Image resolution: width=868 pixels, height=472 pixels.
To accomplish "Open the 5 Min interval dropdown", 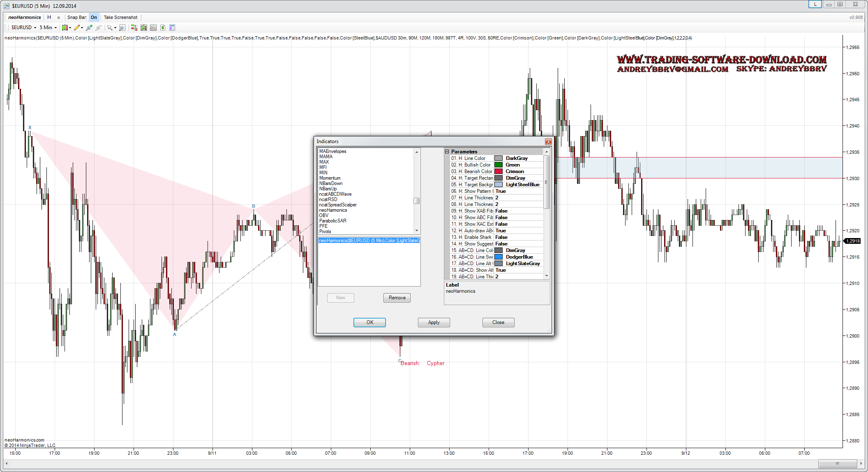I will click(x=48, y=28).
